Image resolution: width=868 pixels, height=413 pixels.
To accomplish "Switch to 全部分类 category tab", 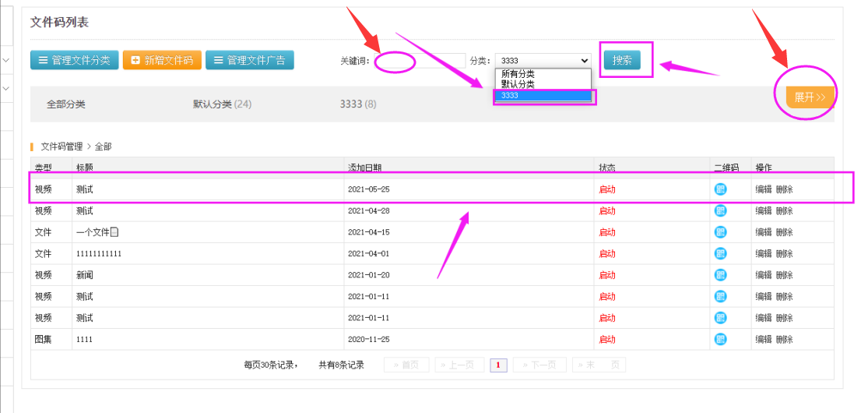I will click(x=66, y=104).
